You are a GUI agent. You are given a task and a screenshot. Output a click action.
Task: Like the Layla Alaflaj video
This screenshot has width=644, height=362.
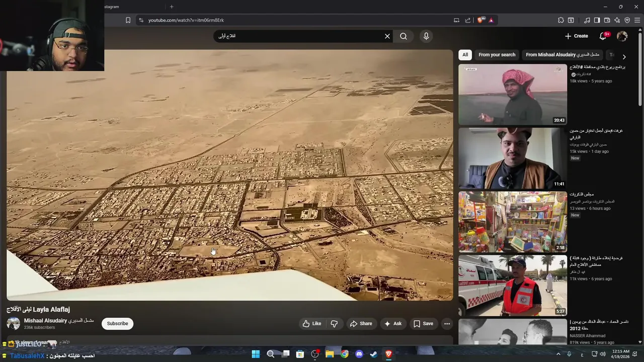click(x=311, y=324)
